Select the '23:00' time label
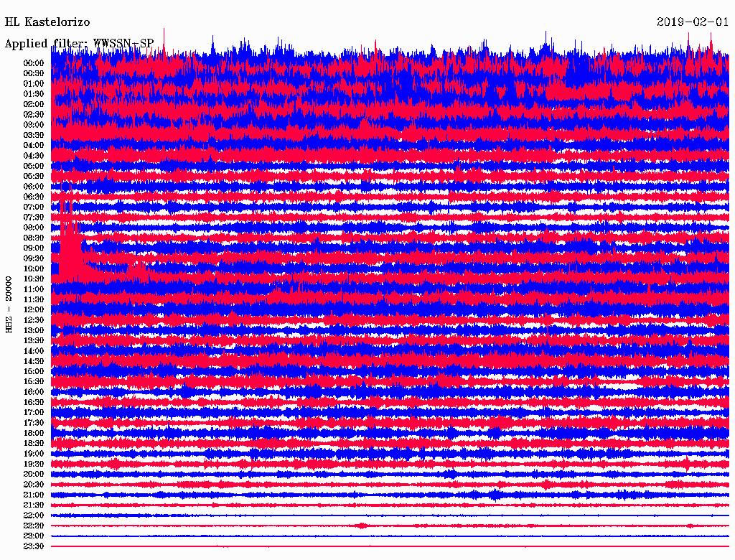The image size is (735, 560). [34, 536]
